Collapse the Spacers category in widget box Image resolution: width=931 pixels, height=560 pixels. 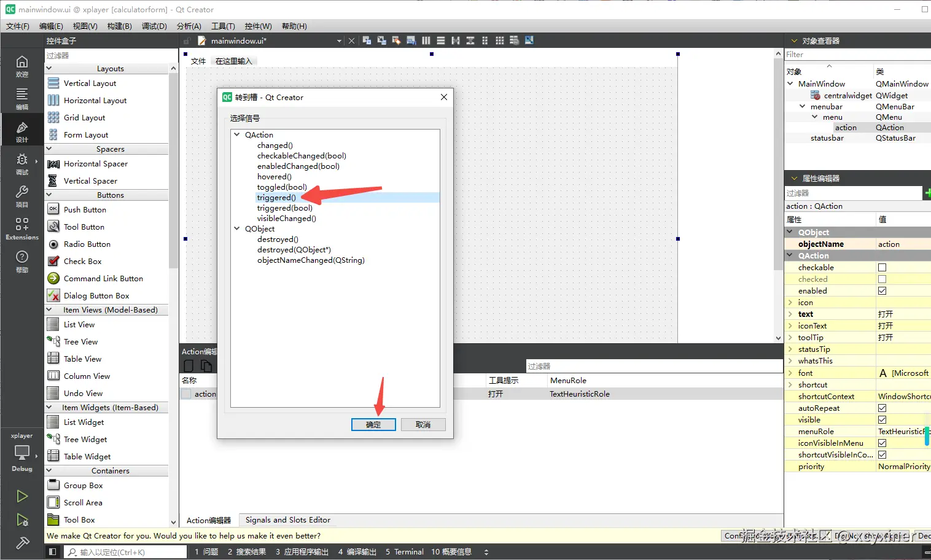pos(49,149)
